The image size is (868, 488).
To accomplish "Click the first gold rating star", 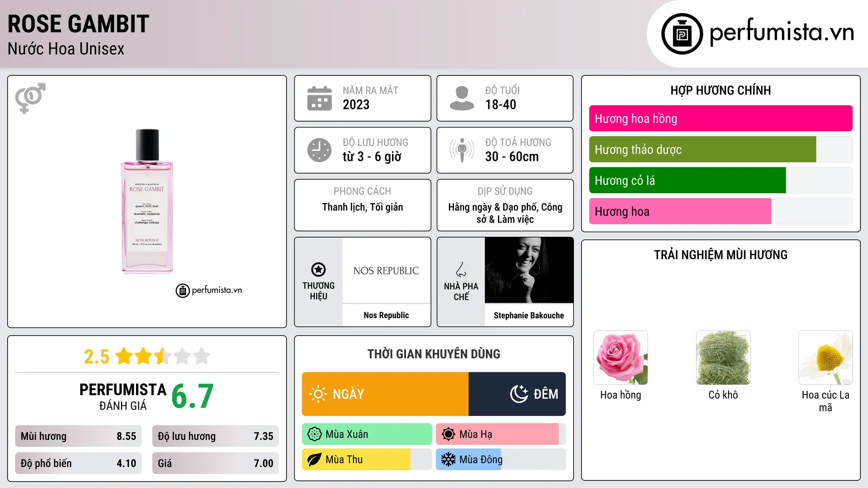I will (x=124, y=356).
